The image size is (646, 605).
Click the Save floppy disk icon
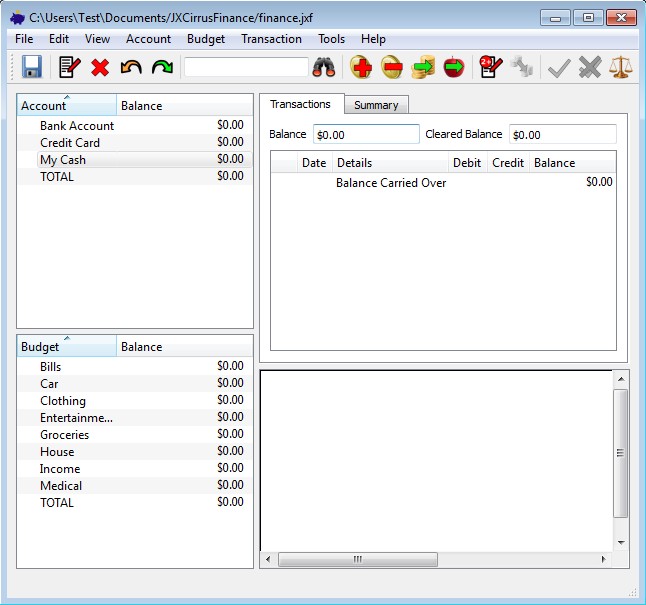[32, 67]
